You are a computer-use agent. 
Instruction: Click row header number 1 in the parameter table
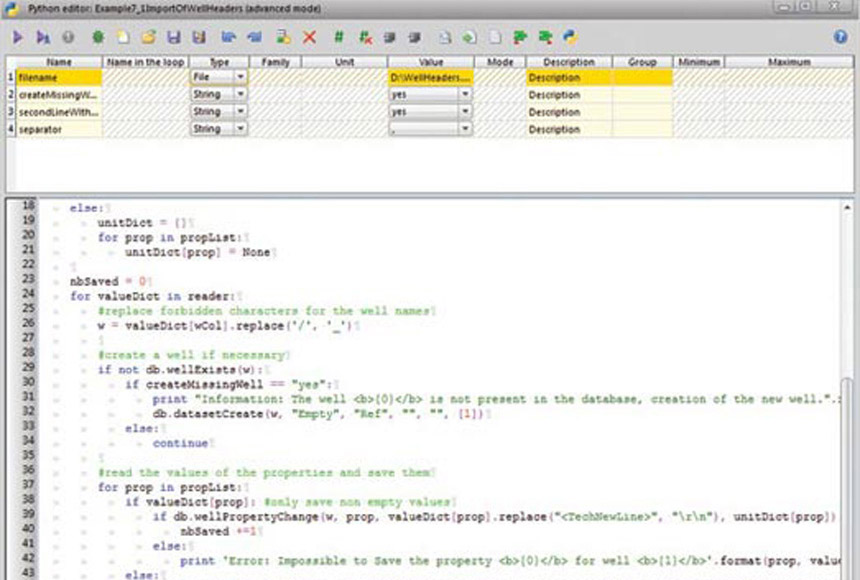11,77
